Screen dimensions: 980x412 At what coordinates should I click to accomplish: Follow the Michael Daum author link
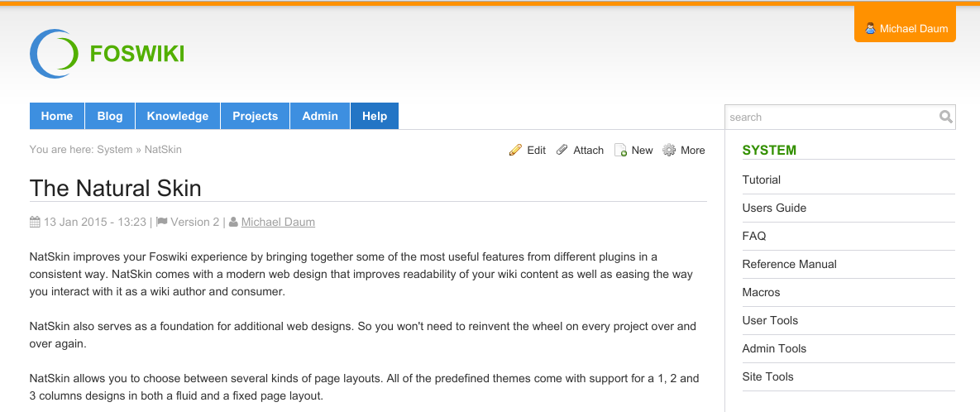pos(278,222)
